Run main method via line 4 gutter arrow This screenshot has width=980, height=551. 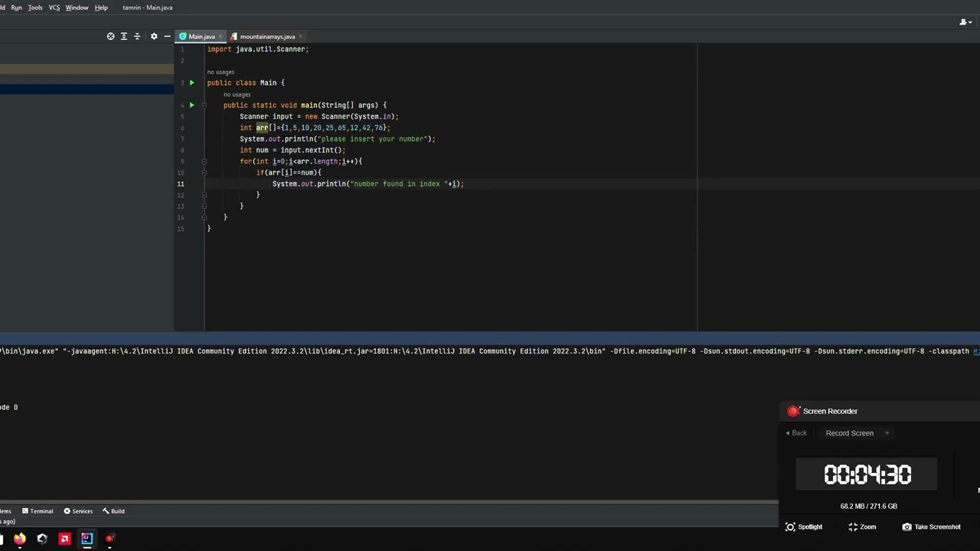click(191, 105)
